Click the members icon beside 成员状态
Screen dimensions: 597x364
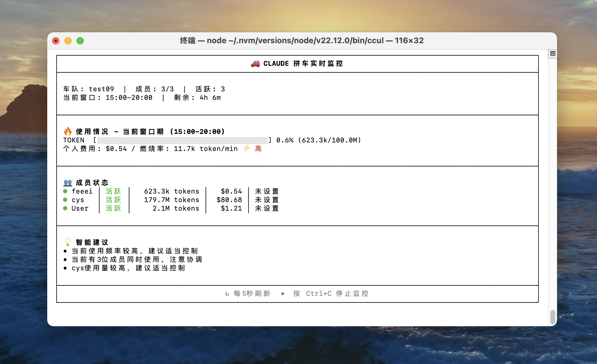68,183
